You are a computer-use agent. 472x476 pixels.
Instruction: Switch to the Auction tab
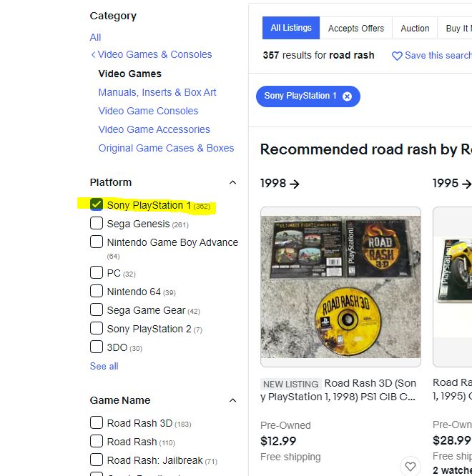415,29
